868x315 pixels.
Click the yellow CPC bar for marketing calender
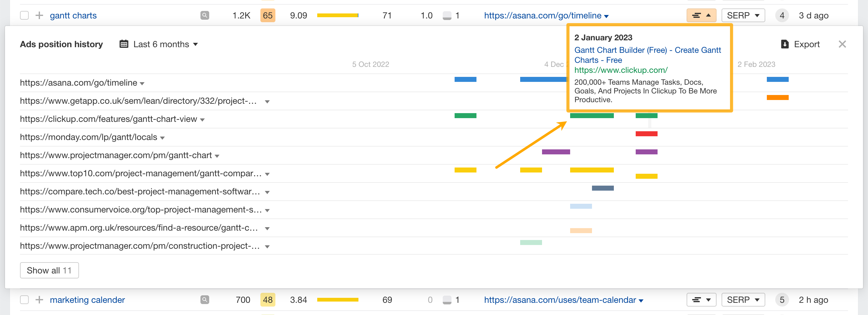(338, 299)
